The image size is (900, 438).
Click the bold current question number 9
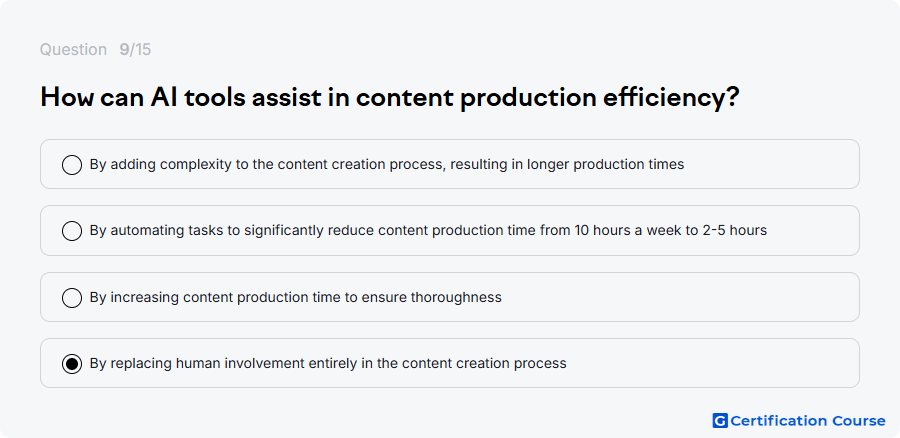(124, 50)
